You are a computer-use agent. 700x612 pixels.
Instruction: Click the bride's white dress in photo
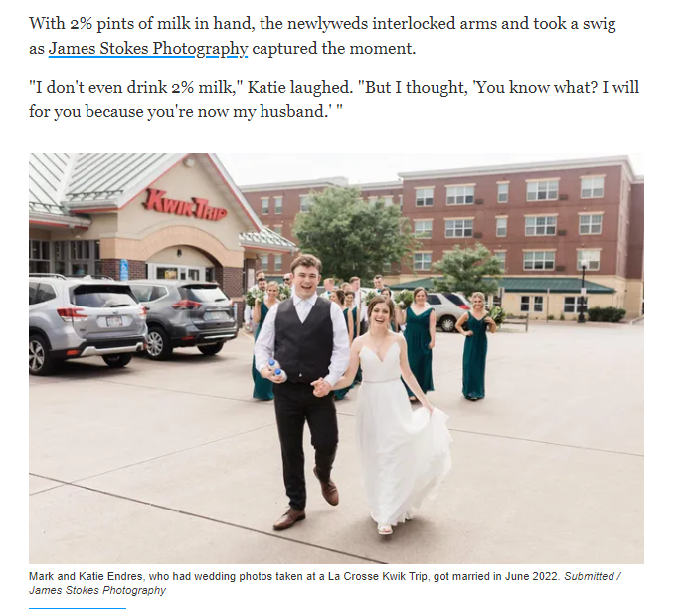pyautogui.click(x=399, y=433)
